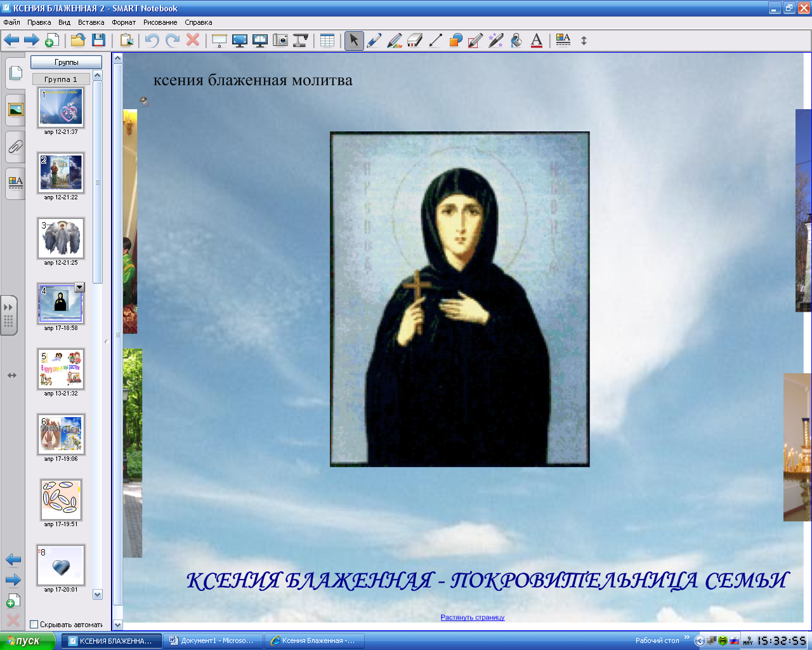The height and width of the screenshot is (650, 812).
Task: Open the Вставка menu
Action: (x=91, y=22)
